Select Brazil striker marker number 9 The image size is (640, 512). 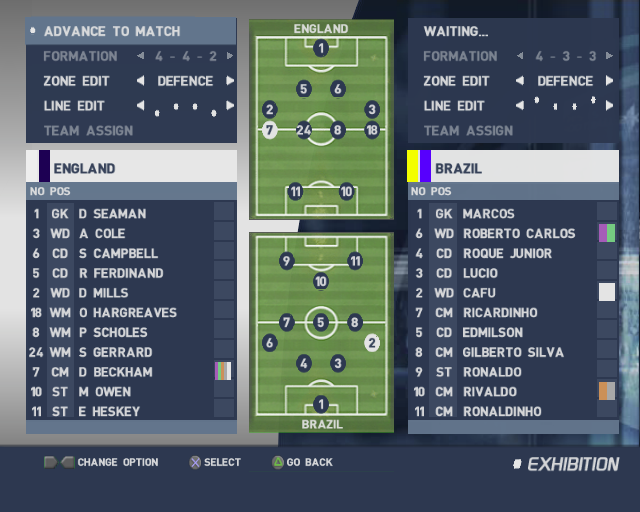(x=287, y=262)
